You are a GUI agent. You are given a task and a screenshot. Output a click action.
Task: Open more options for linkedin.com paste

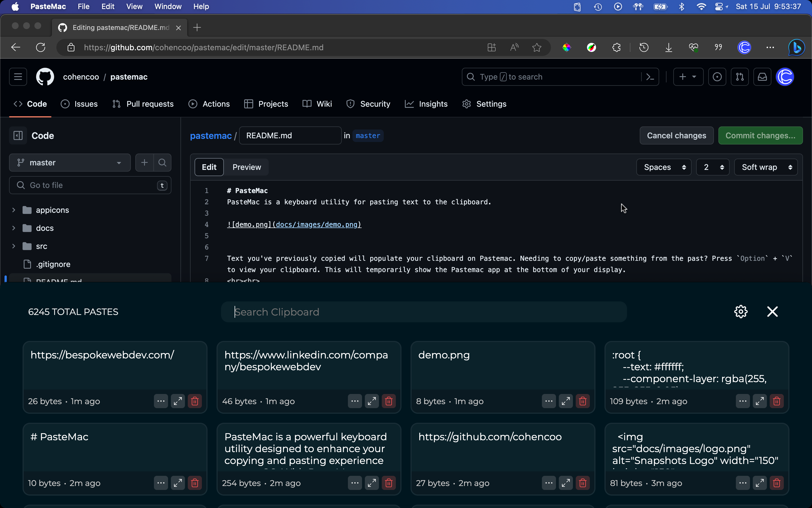[355, 401]
